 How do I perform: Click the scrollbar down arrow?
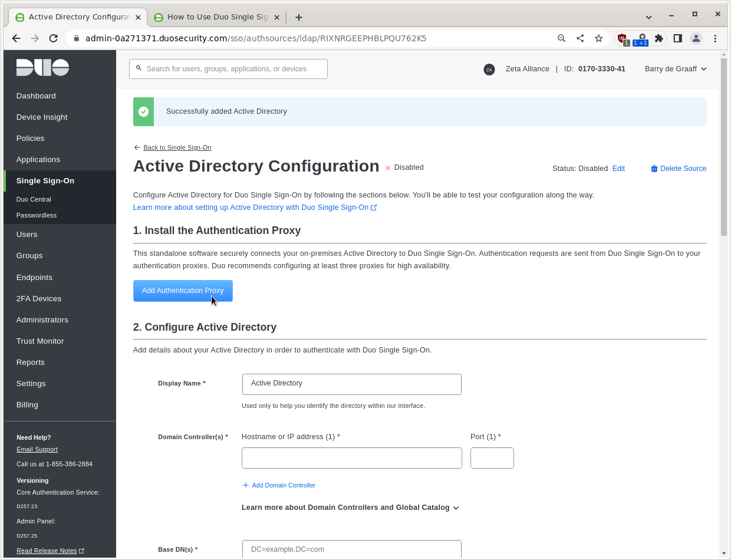[724, 554]
